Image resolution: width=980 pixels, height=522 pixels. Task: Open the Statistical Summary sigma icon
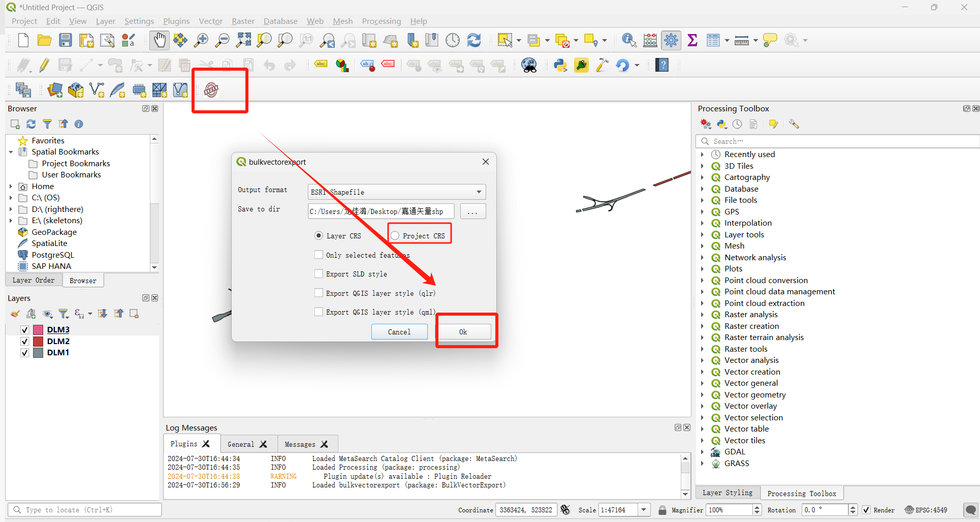692,40
